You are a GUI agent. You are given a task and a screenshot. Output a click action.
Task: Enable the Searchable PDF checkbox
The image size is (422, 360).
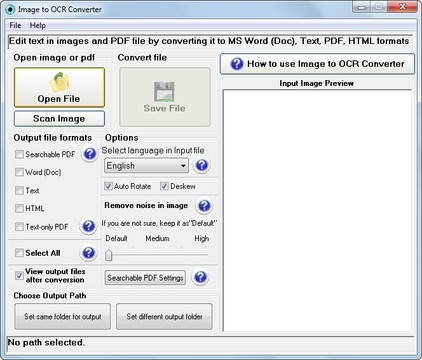tap(19, 154)
